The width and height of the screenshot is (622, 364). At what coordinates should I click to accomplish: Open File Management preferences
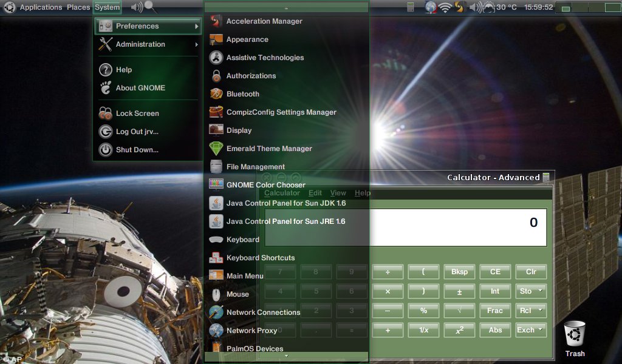point(287,167)
